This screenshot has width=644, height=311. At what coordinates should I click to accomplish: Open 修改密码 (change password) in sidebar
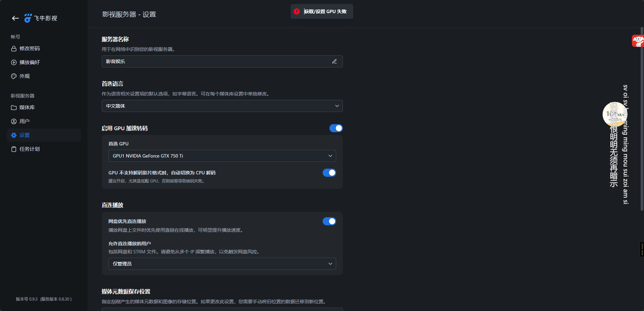pos(30,48)
